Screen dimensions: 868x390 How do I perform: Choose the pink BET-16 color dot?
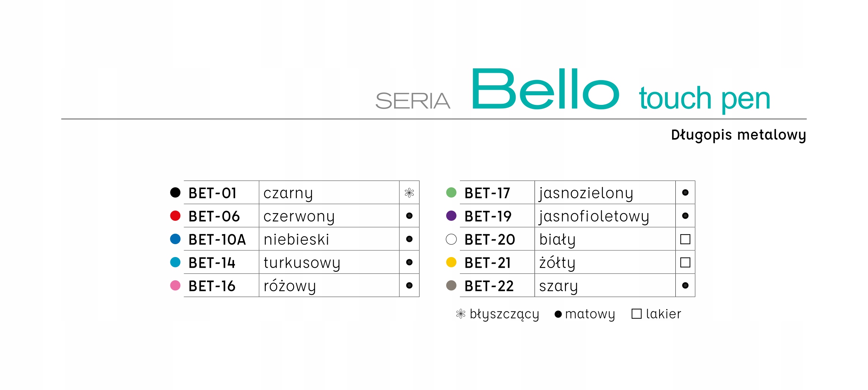(175, 285)
